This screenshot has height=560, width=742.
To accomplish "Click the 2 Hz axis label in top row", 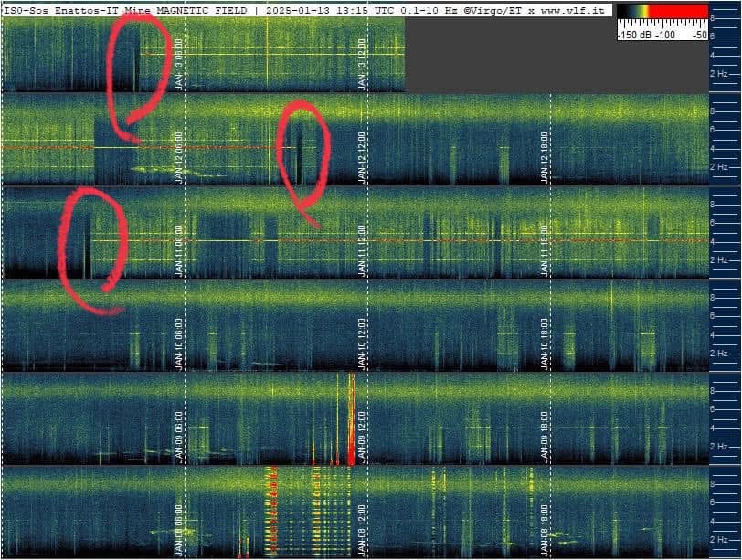I will pyautogui.click(x=720, y=73).
